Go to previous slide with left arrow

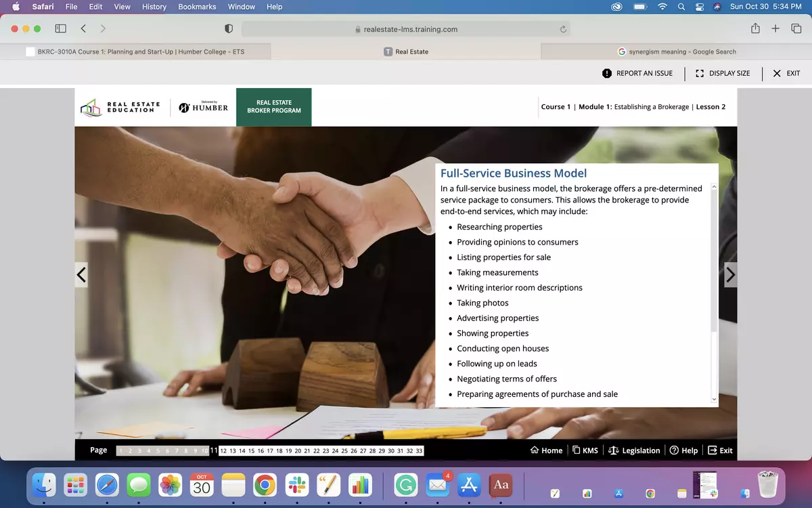(x=81, y=275)
